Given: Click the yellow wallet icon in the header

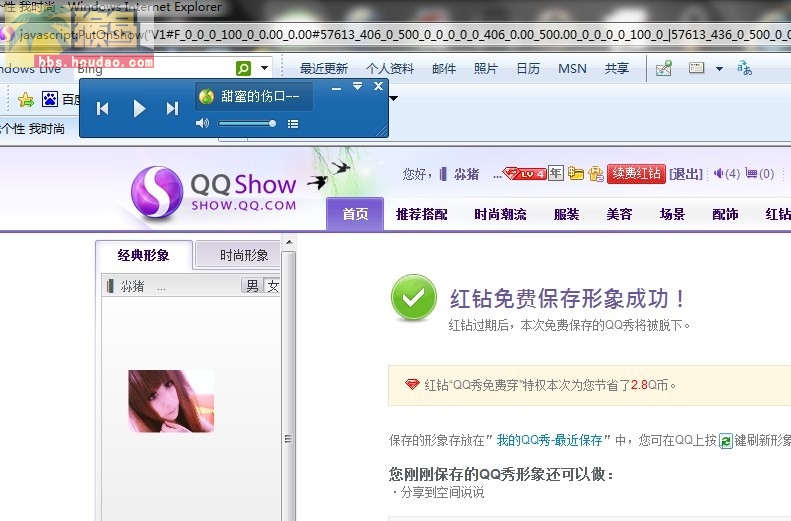Looking at the screenshot, I should tap(576, 173).
